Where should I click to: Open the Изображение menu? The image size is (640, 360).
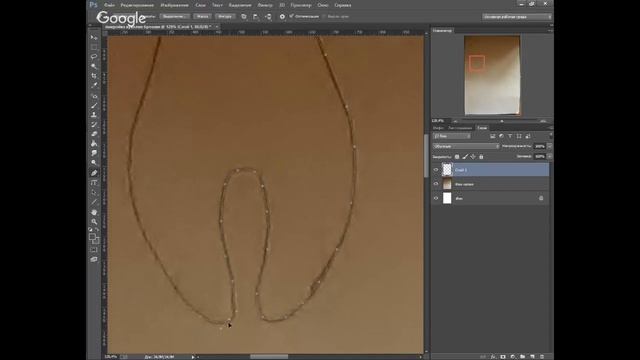[174, 5]
